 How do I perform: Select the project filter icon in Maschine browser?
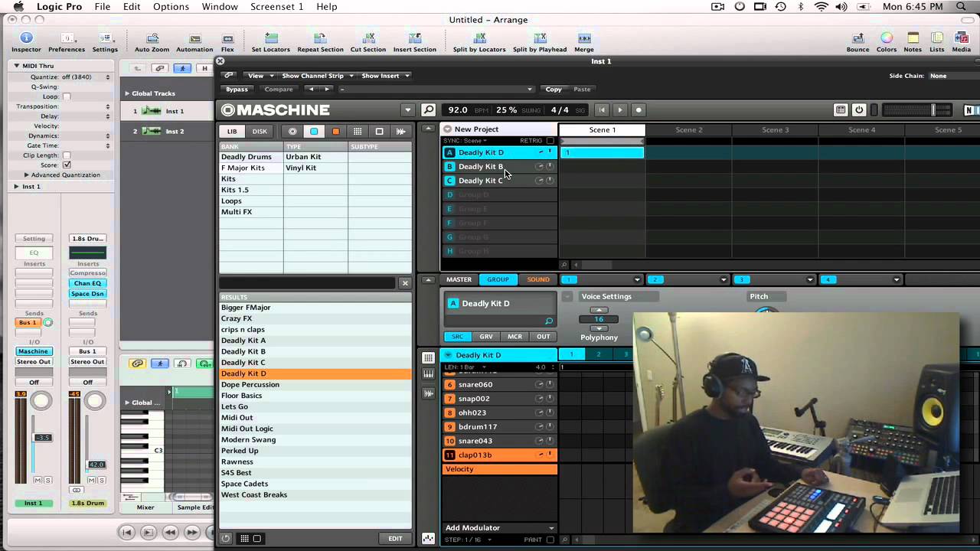pyautogui.click(x=292, y=132)
